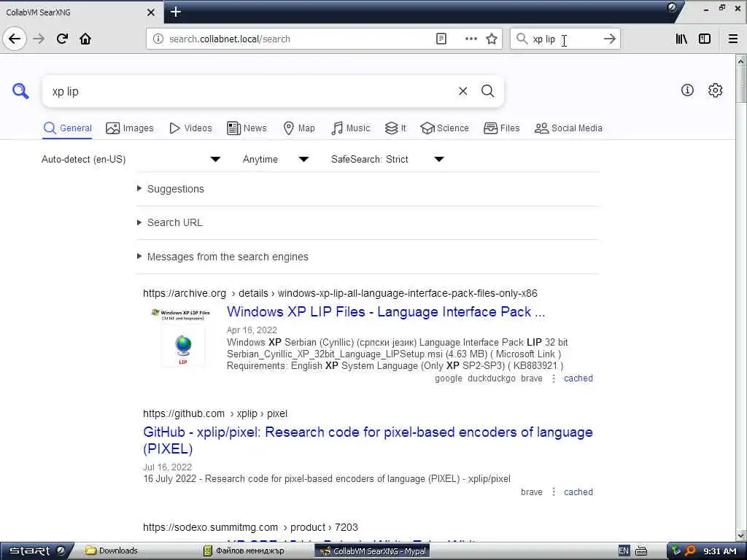
Task: Switch to Downloads taskbar window
Action: [x=112, y=551]
